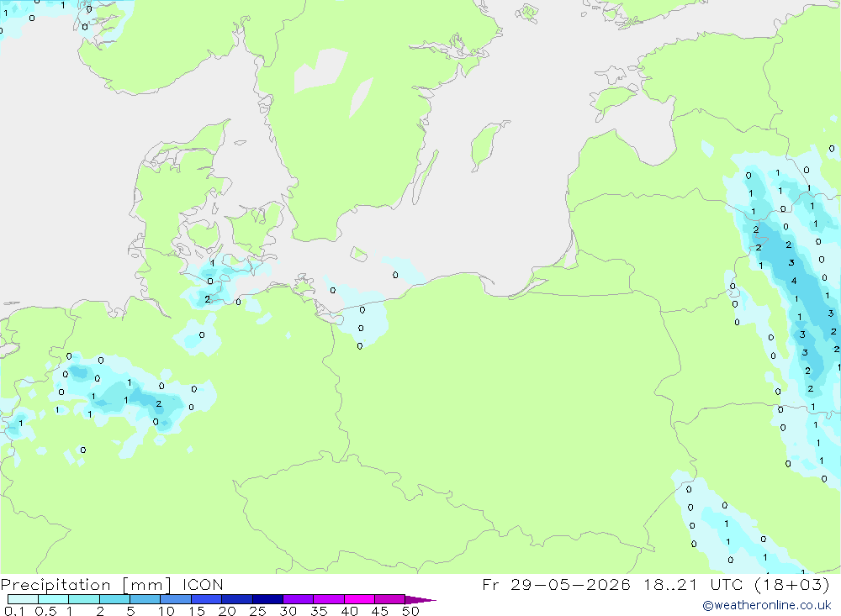
Task: Click the legend arrow tip above 50 mm
Action: point(420,599)
